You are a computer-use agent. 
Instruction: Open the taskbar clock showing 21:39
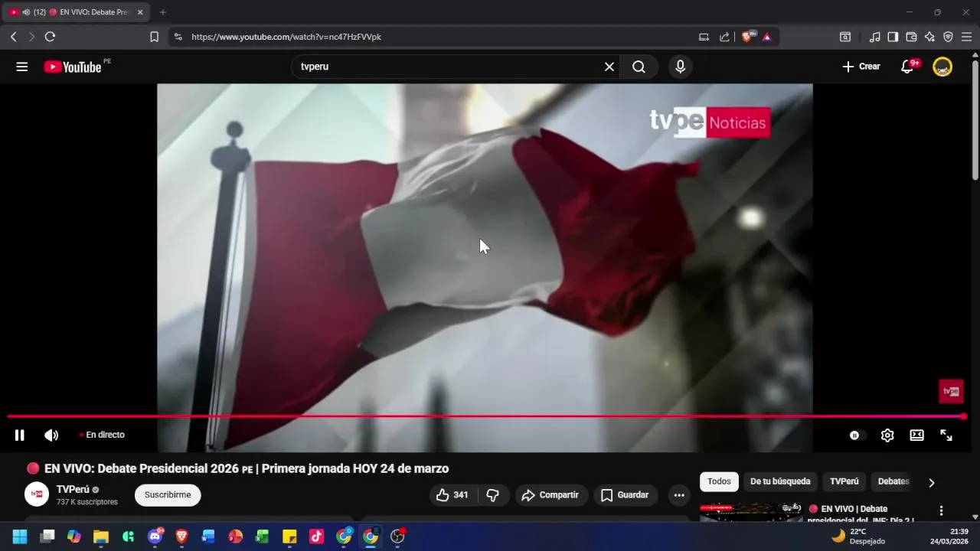949,536
